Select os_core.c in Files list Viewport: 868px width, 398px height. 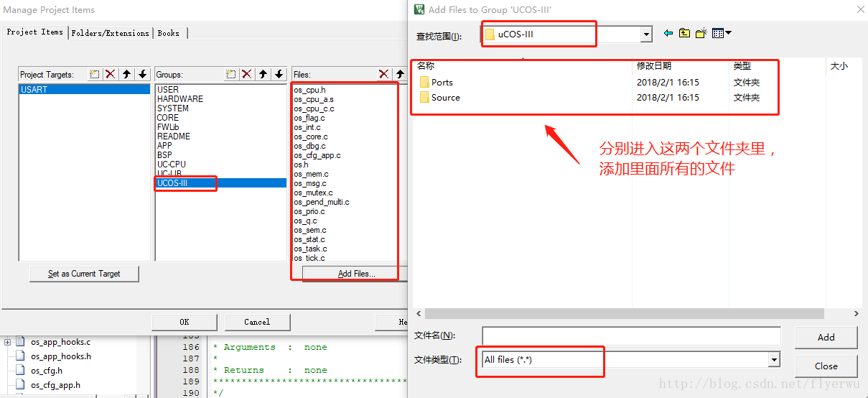(311, 136)
